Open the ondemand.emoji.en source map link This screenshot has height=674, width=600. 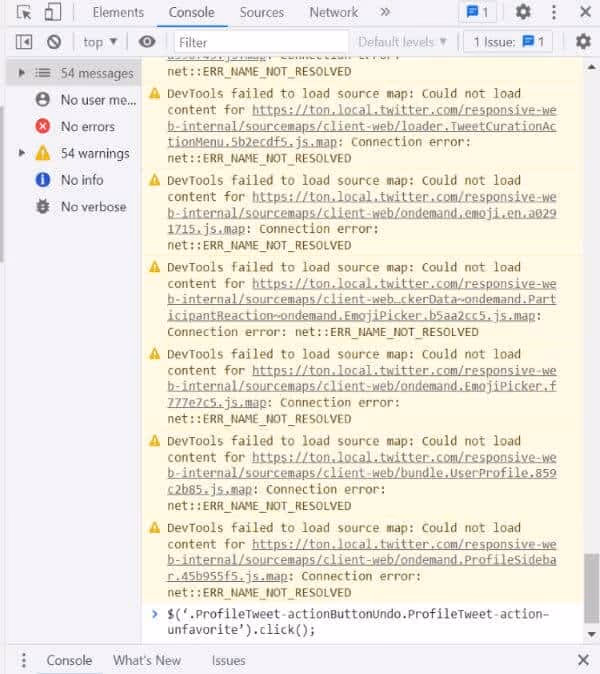(x=361, y=213)
